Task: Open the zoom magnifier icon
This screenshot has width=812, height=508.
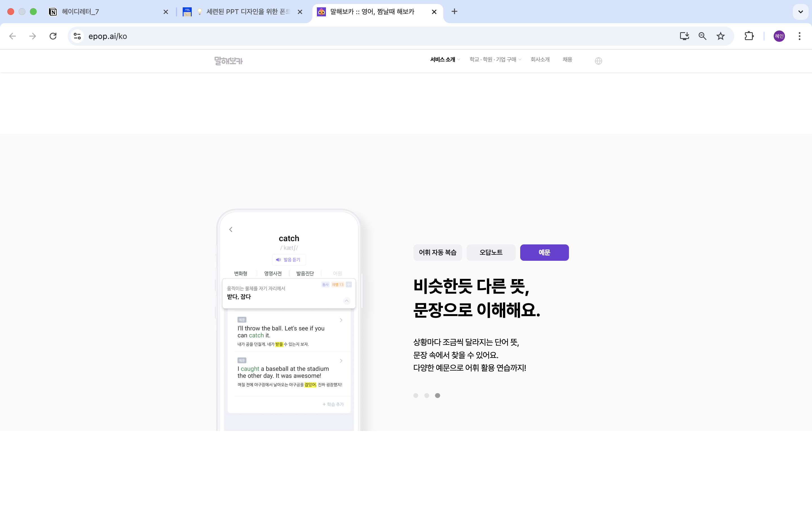Action: click(x=702, y=36)
